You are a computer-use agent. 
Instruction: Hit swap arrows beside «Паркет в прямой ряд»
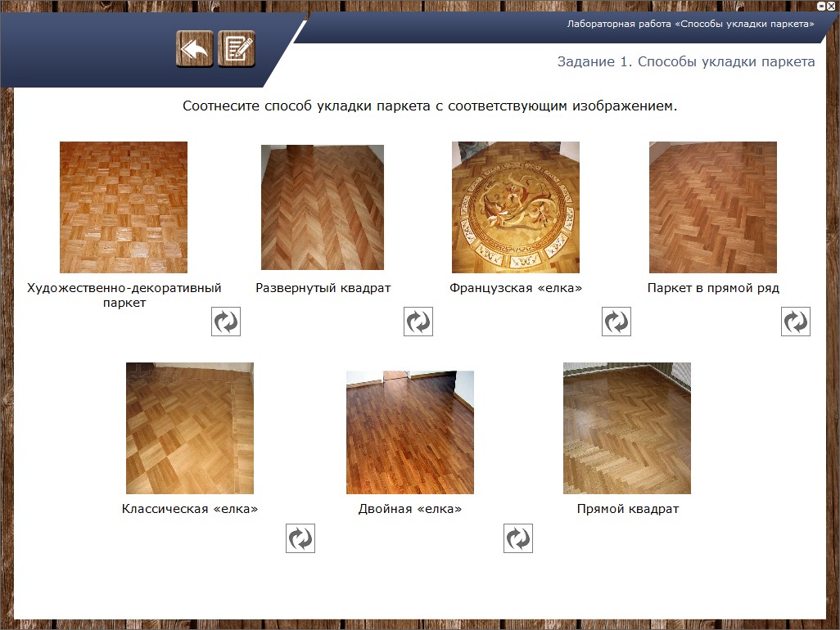(796, 322)
